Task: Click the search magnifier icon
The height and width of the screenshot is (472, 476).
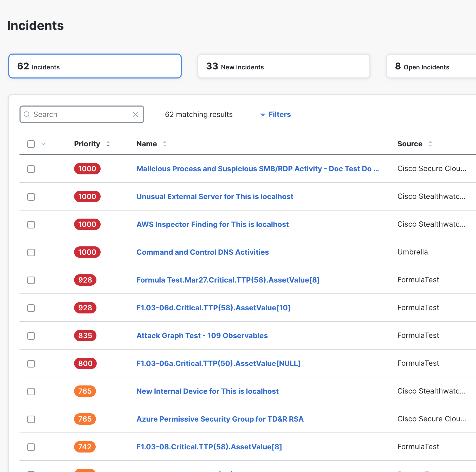Action: coord(27,114)
